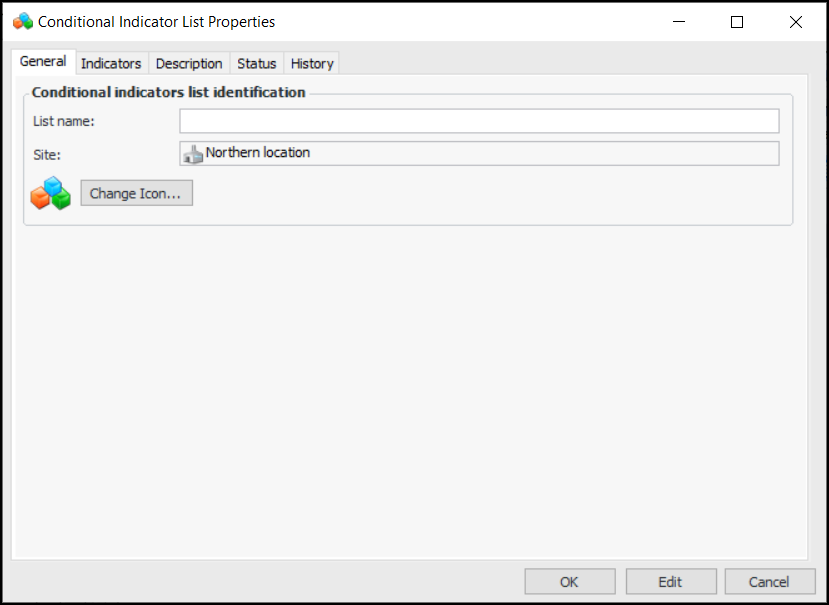Click the Site field showing Northern location
Image resolution: width=829 pixels, height=605 pixels.
point(479,153)
